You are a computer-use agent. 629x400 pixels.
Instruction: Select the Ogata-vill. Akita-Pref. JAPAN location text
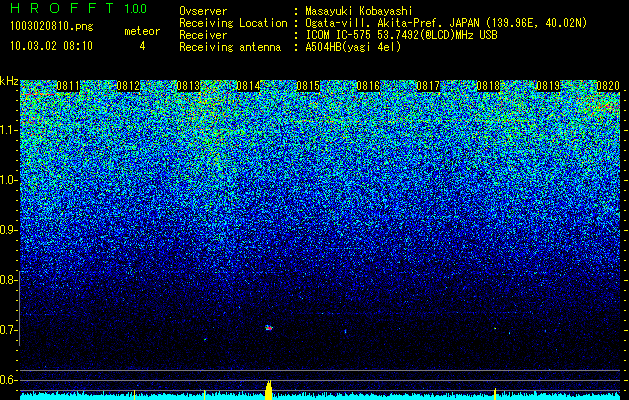(446, 23)
